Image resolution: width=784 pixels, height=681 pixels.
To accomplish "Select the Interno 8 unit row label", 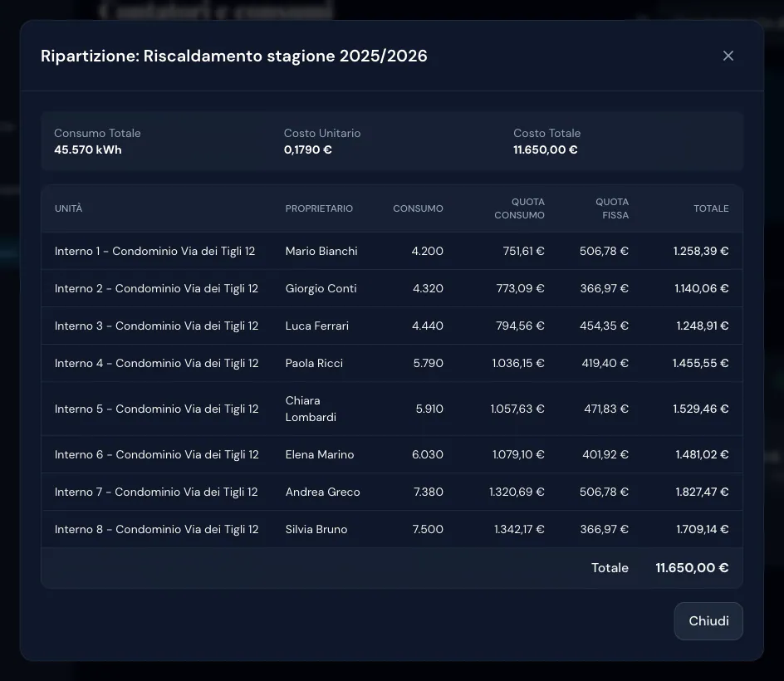I will (x=156, y=530).
